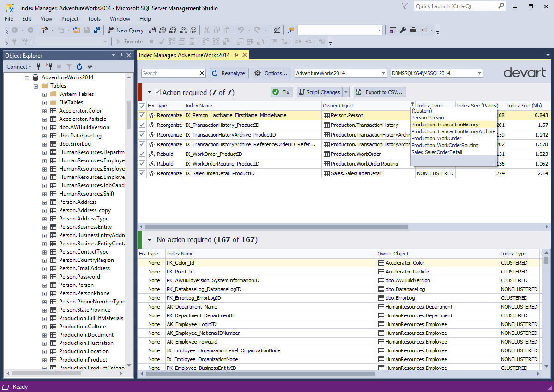This screenshot has width=554, height=392.
Task: Open the Options gear button
Action: pyautogui.click(x=272, y=73)
